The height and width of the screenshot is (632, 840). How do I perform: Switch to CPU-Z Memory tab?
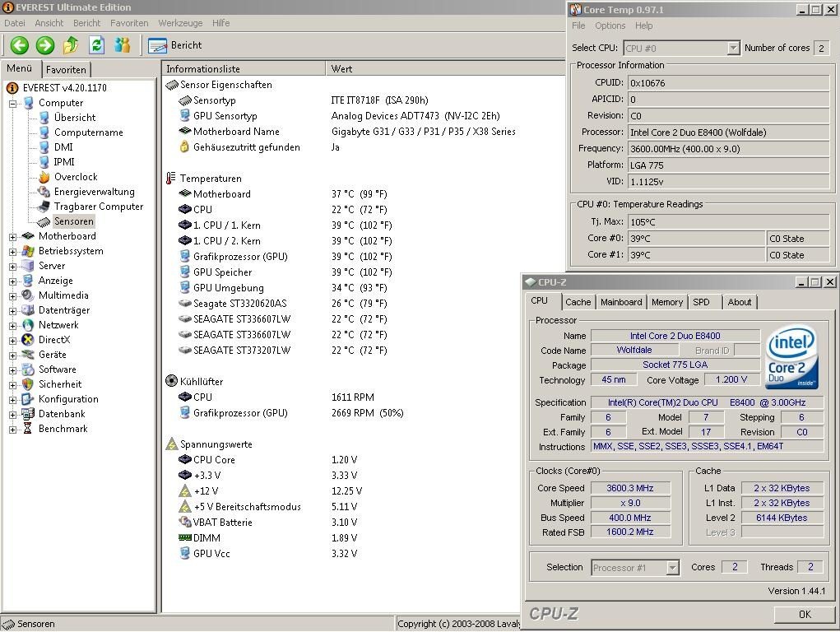tap(667, 302)
